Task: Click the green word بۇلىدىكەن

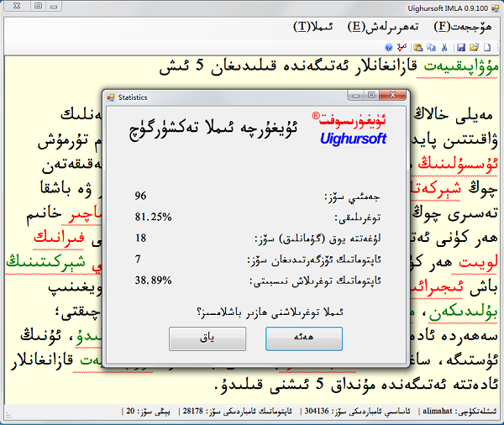Action: click(463, 312)
